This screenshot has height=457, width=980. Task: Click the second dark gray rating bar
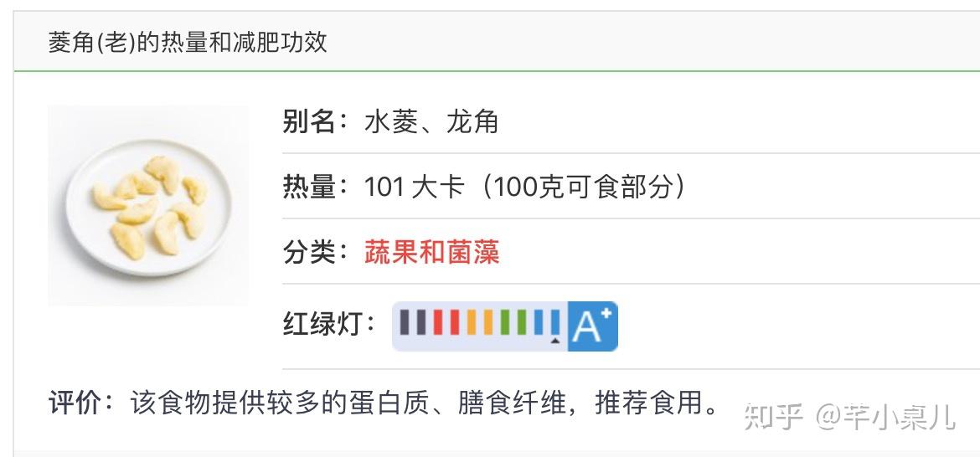point(421,322)
